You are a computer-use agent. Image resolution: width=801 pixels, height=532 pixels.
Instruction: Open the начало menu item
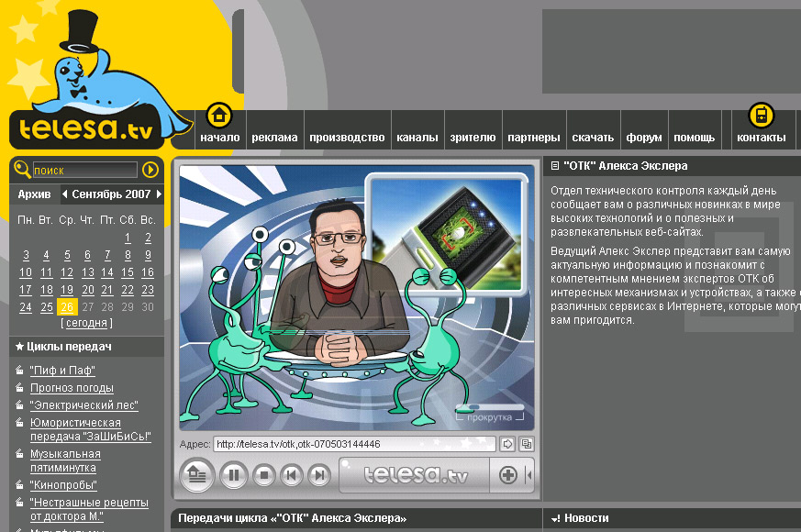(x=219, y=138)
